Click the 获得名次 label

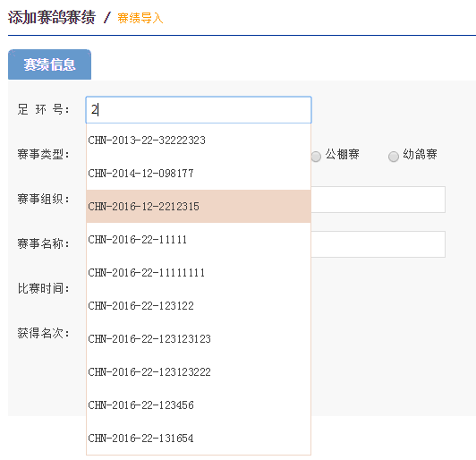pyautogui.click(x=44, y=333)
